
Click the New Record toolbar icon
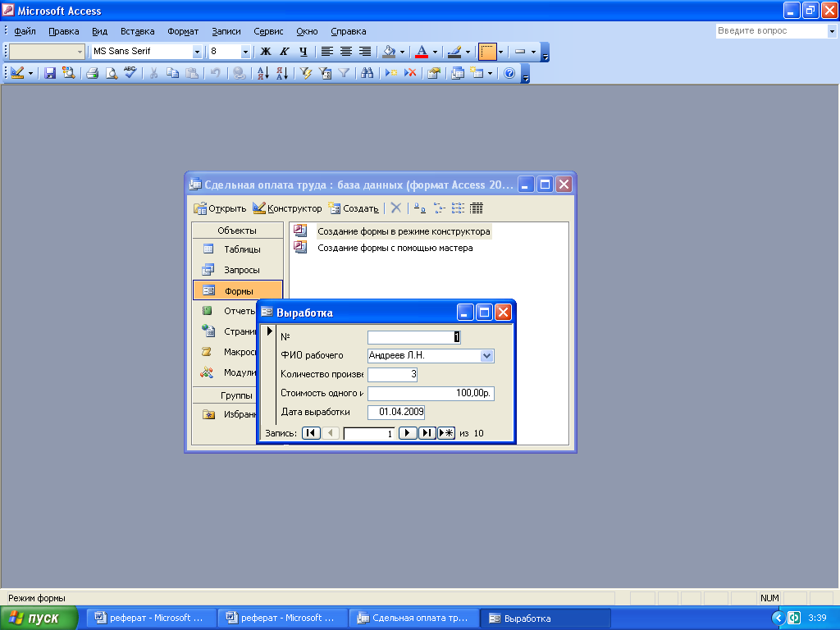coord(391,73)
